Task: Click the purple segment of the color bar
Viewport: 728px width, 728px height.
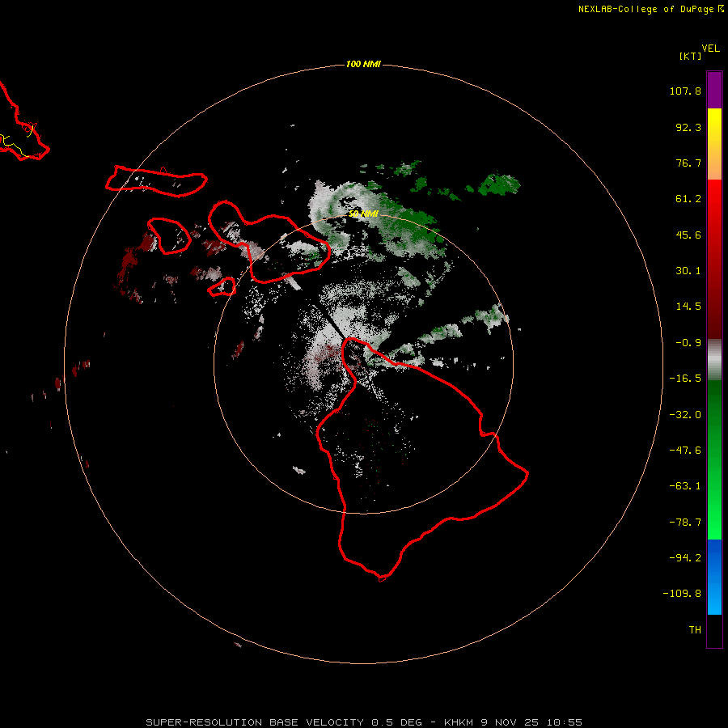Action: pyautogui.click(x=714, y=90)
